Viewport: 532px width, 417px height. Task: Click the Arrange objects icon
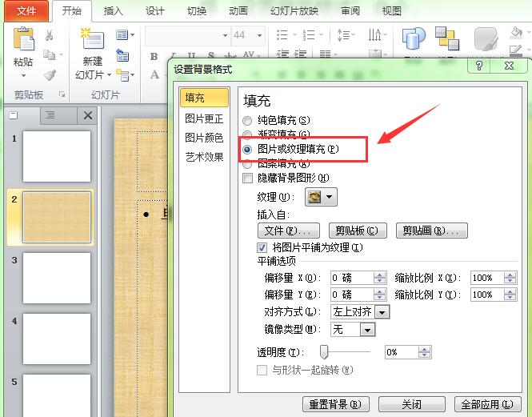coord(447,38)
